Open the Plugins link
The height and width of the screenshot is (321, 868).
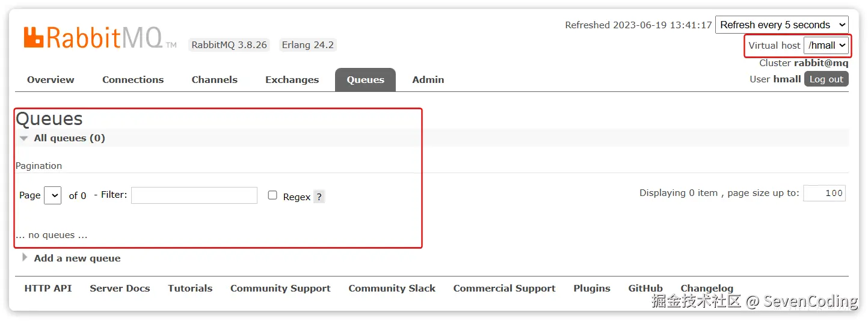(x=592, y=288)
